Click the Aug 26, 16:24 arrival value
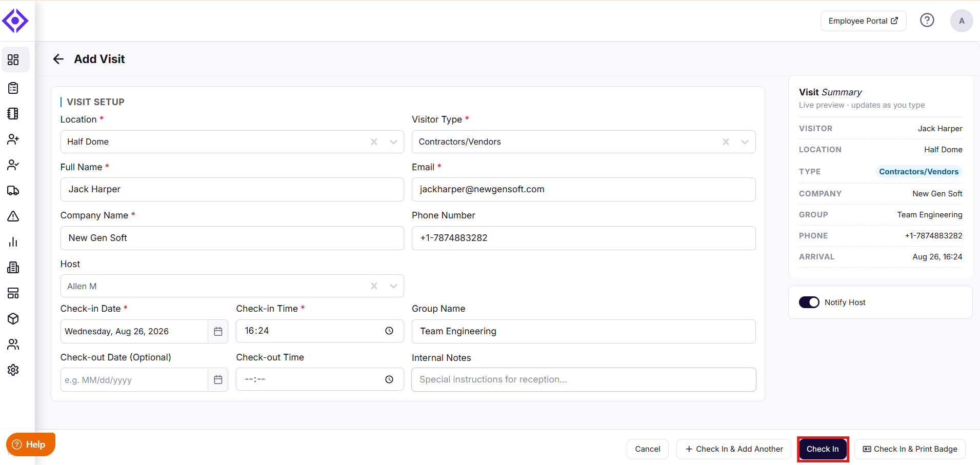980x465 pixels. 937,257
